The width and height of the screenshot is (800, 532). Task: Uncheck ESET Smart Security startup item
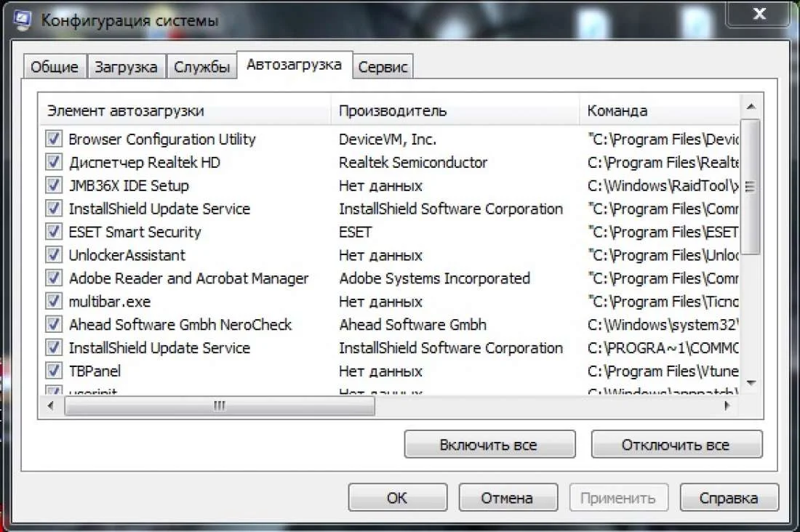click(x=54, y=232)
